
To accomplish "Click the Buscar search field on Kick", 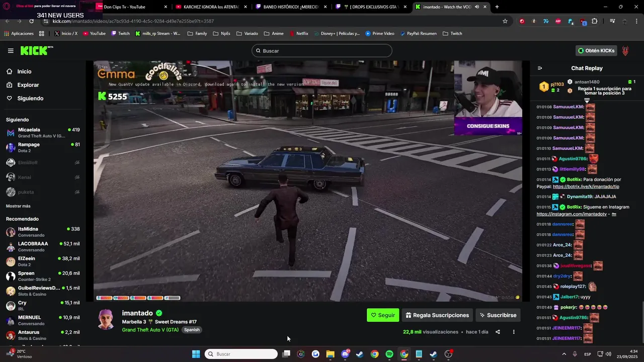I will click(x=322, y=51).
